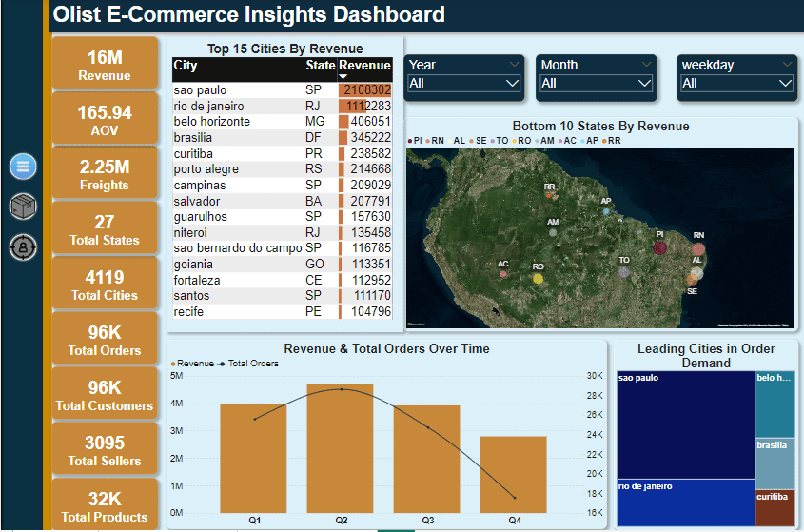
Task: Select the AM bubble on map
Action: tap(553, 232)
